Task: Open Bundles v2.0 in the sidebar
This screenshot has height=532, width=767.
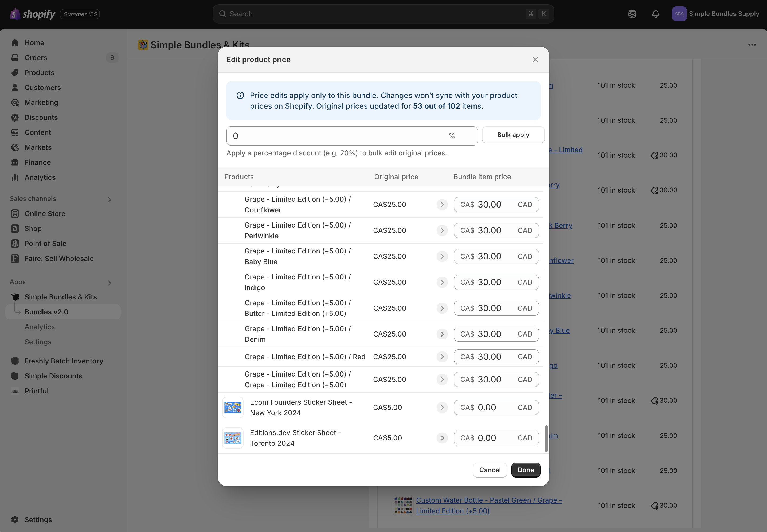Action: 63,312
